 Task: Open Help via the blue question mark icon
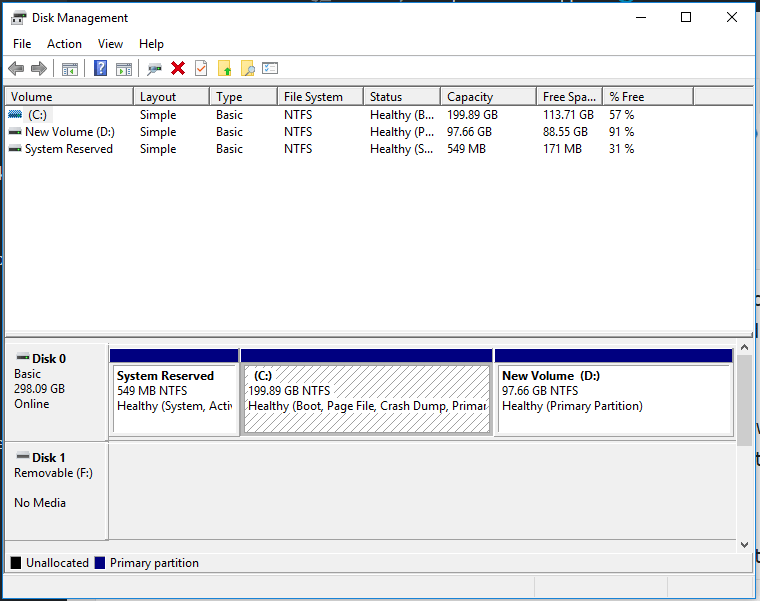(100, 68)
